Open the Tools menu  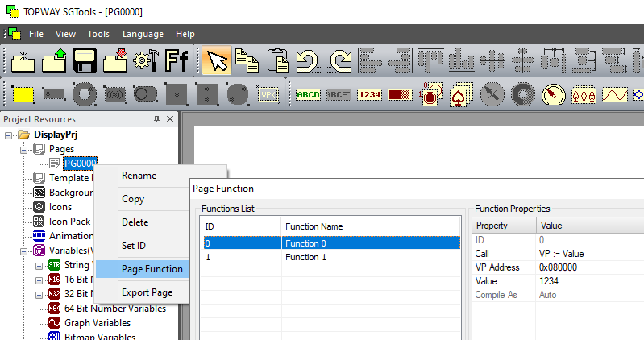[98, 34]
